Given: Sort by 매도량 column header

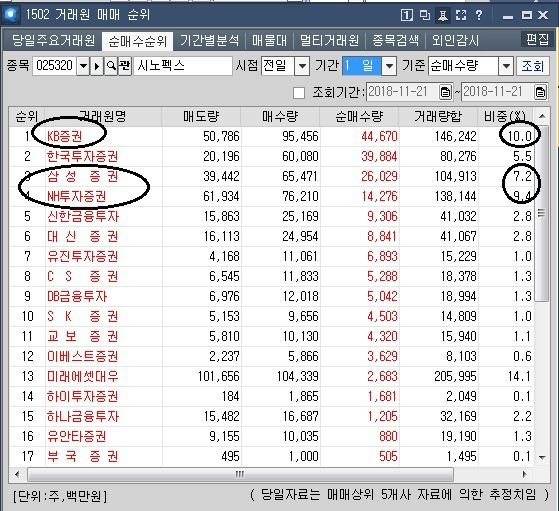Looking at the screenshot, I should pos(201,116).
